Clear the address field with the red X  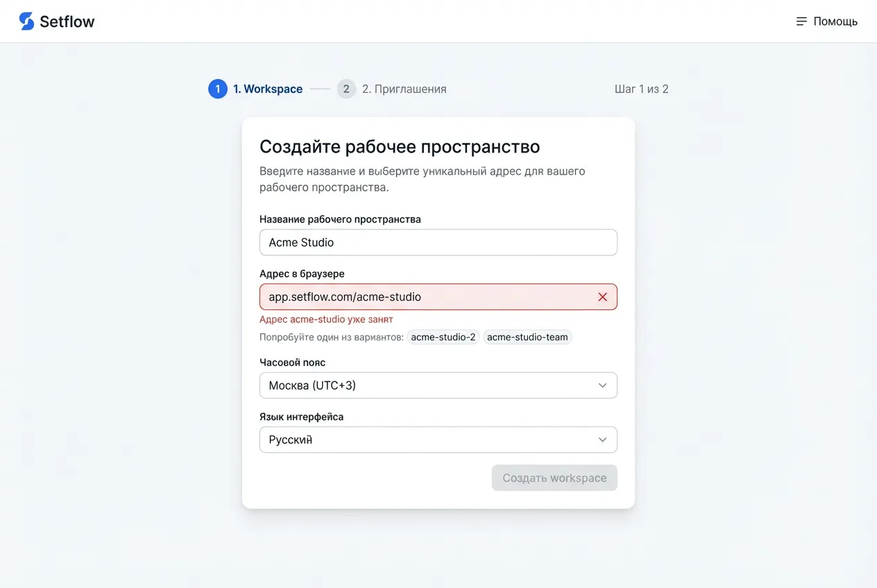(602, 297)
